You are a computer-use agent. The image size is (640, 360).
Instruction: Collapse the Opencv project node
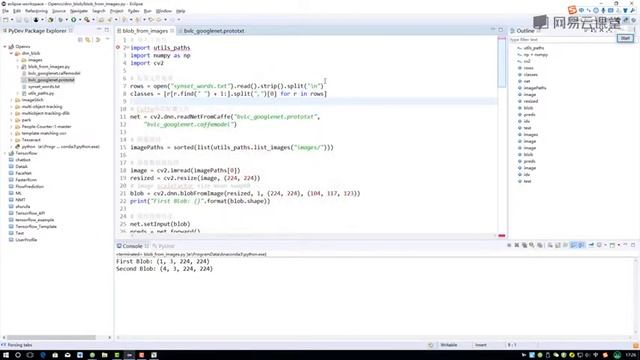5,47
